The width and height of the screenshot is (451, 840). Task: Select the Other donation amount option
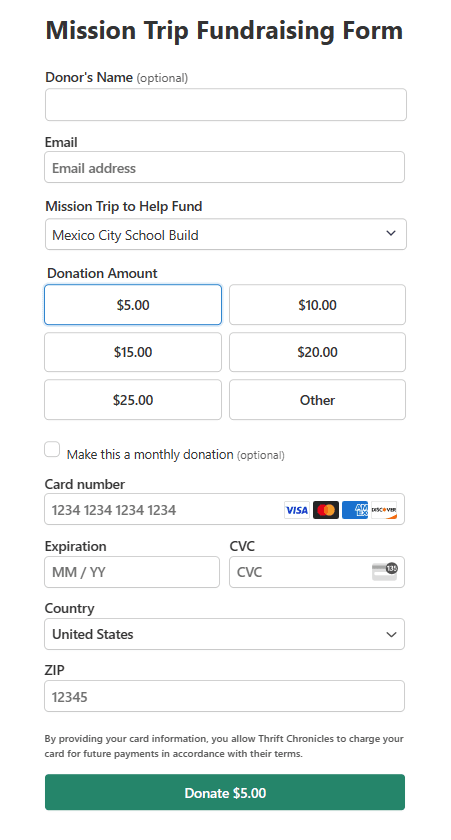pyautogui.click(x=317, y=400)
